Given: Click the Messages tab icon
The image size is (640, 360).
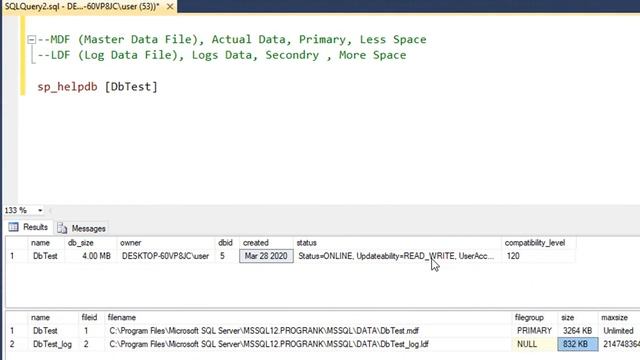Looking at the screenshot, I should [x=62, y=228].
